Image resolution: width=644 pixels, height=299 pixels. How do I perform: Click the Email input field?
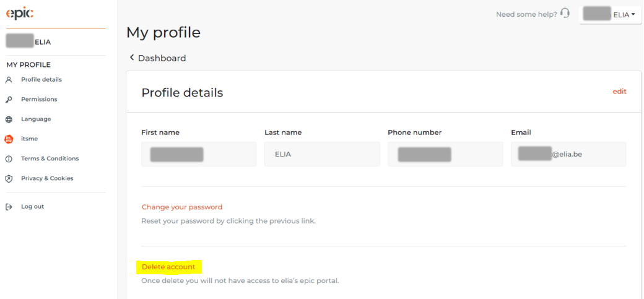point(568,154)
